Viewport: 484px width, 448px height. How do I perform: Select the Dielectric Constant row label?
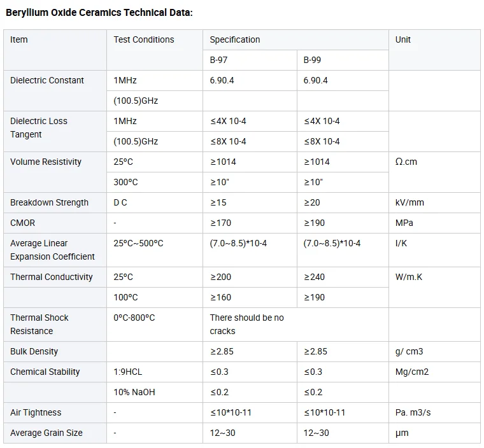click(47, 80)
